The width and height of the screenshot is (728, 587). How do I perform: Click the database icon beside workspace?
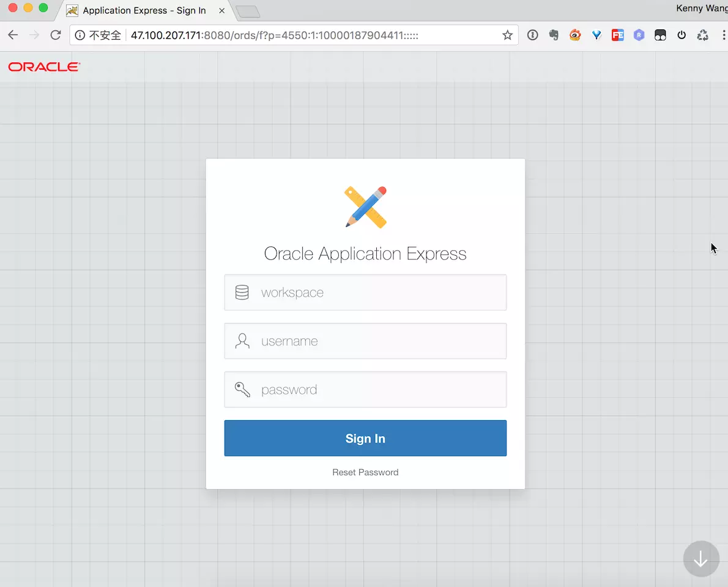[x=242, y=292]
